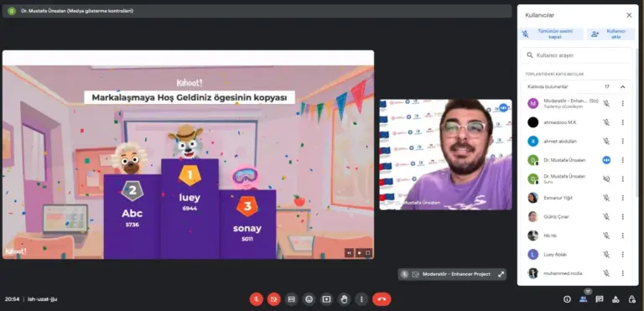The width and height of the screenshot is (644, 311).
Task: Leave the call with red hang-up button
Action: tap(382, 299)
